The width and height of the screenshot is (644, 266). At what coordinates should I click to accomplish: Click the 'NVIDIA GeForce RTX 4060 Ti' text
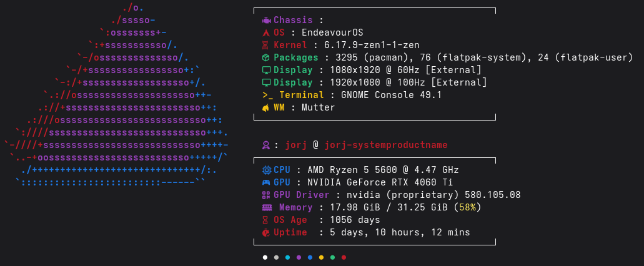tap(380, 183)
